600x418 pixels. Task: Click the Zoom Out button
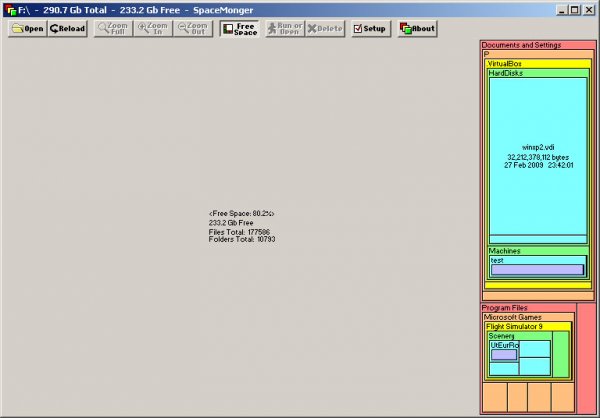click(193, 29)
